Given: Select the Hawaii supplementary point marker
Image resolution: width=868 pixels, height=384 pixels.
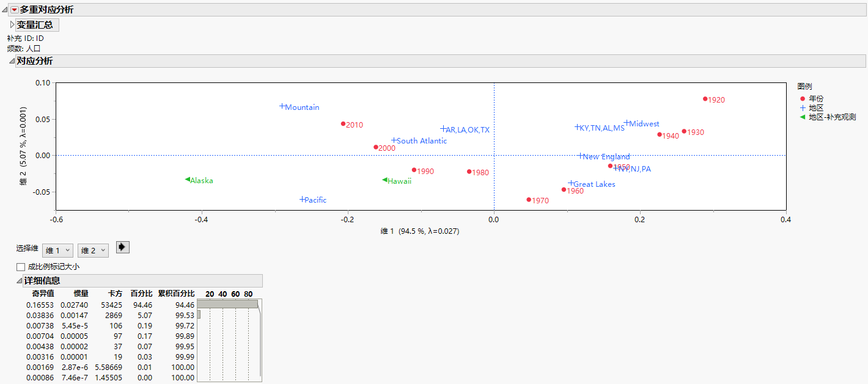Looking at the screenshot, I should [384, 180].
